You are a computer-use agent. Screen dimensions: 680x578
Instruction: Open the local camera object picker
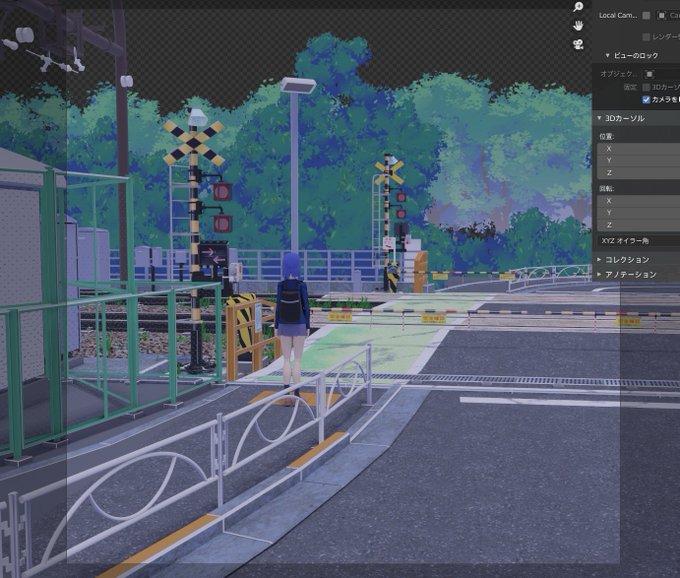tap(668, 16)
